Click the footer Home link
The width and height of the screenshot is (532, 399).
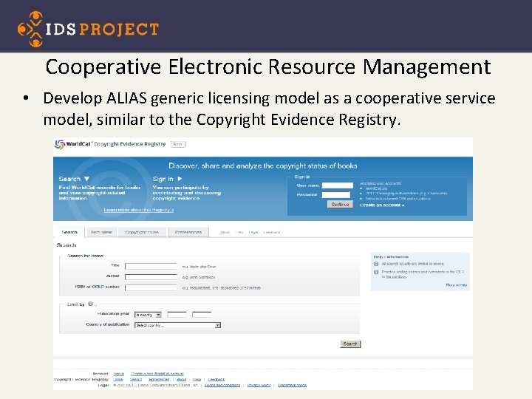[x=118, y=379]
